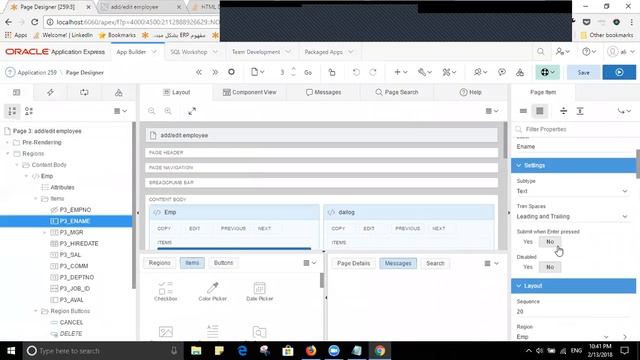Select P3_SAL item in tree
640x360 pixels.
[x=70, y=255]
